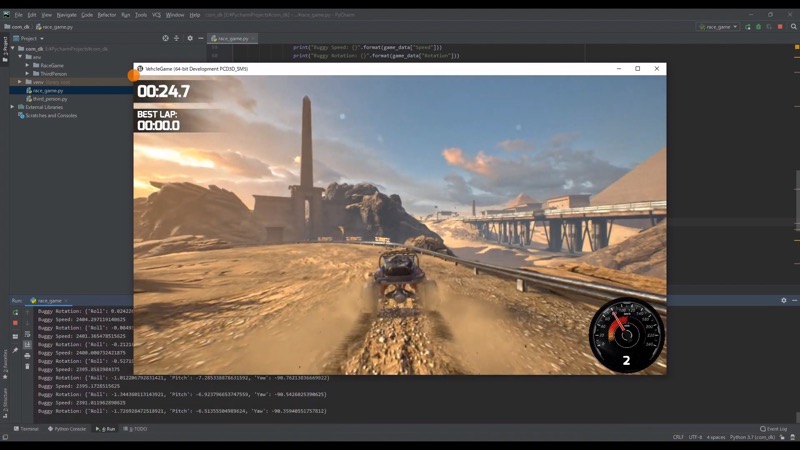The width and height of the screenshot is (800, 450).
Task: Toggle scroll to end icon in Run console
Action: [28, 345]
